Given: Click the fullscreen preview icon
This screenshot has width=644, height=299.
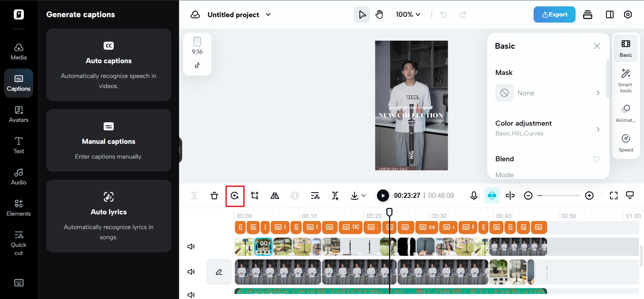Looking at the screenshot, I should click(613, 196).
